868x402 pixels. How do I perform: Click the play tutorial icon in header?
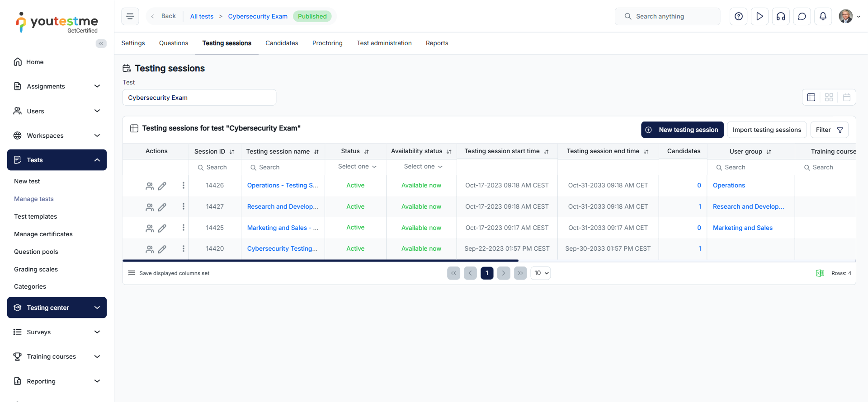click(759, 16)
